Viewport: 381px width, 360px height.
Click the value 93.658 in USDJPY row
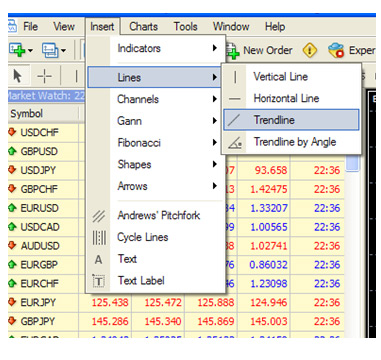pyautogui.click(x=271, y=171)
